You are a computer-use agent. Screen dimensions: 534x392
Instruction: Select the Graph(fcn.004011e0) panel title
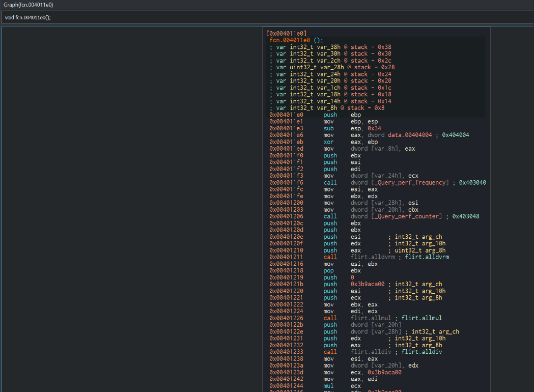28,5
